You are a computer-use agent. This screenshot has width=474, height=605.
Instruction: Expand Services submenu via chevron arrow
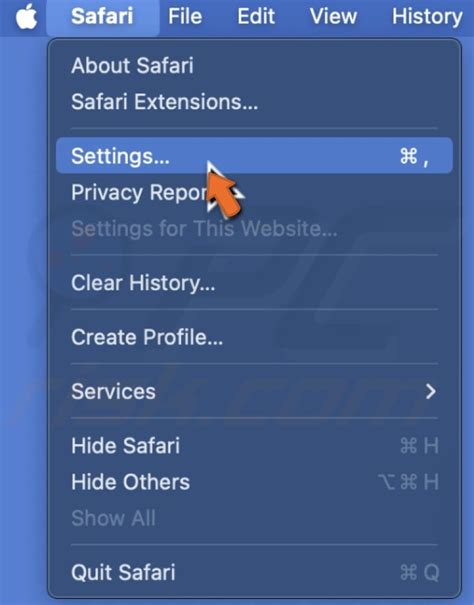[x=431, y=391]
